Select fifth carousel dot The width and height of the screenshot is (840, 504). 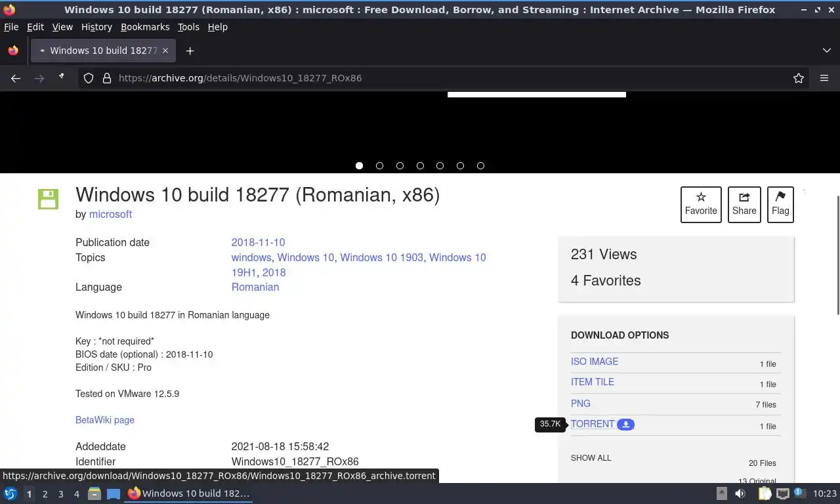click(440, 165)
